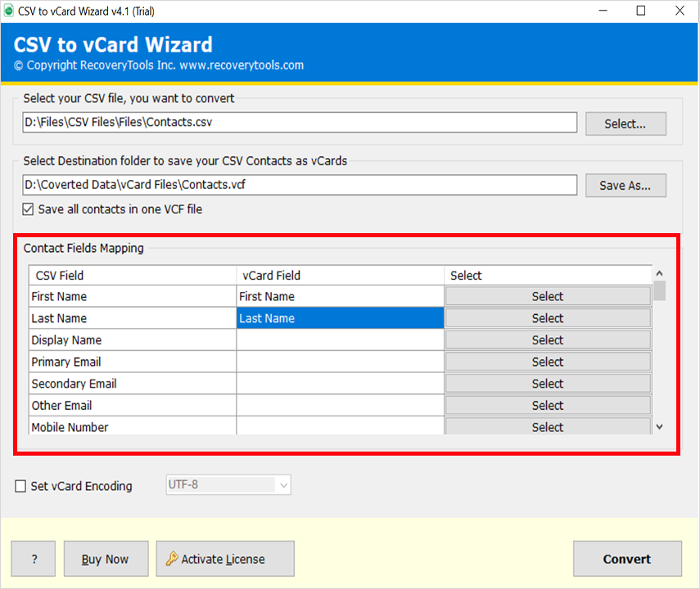Minimize the CSV to vCard Wizard window
The height and width of the screenshot is (589, 700).
point(603,11)
